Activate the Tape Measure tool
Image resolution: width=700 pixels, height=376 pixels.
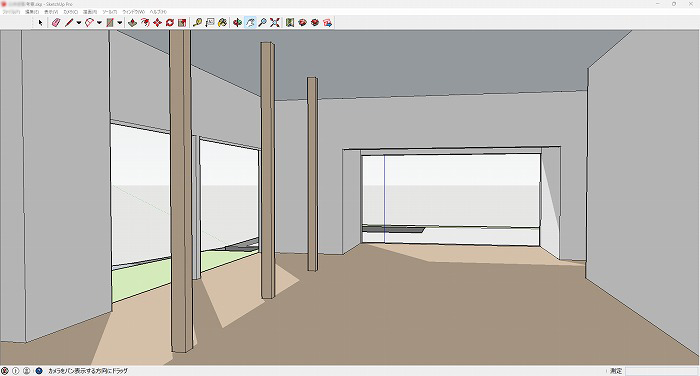(197, 22)
